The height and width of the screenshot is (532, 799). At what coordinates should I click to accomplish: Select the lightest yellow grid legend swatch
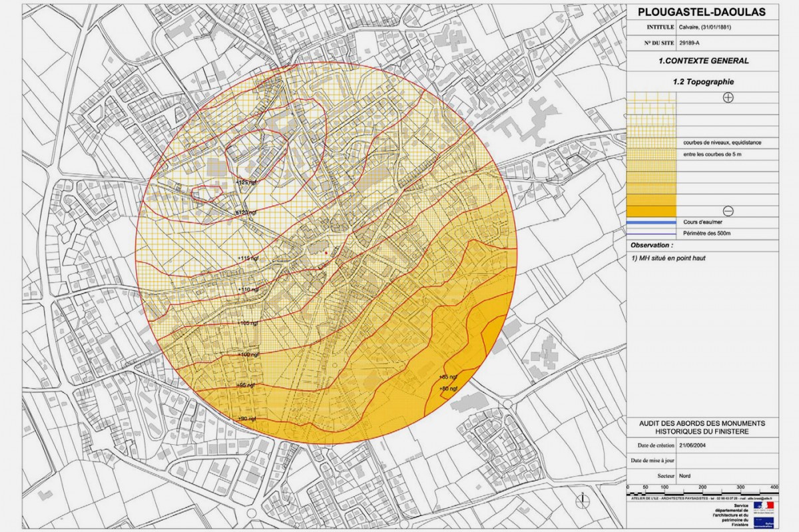pyautogui.click(x=652, y=98)
